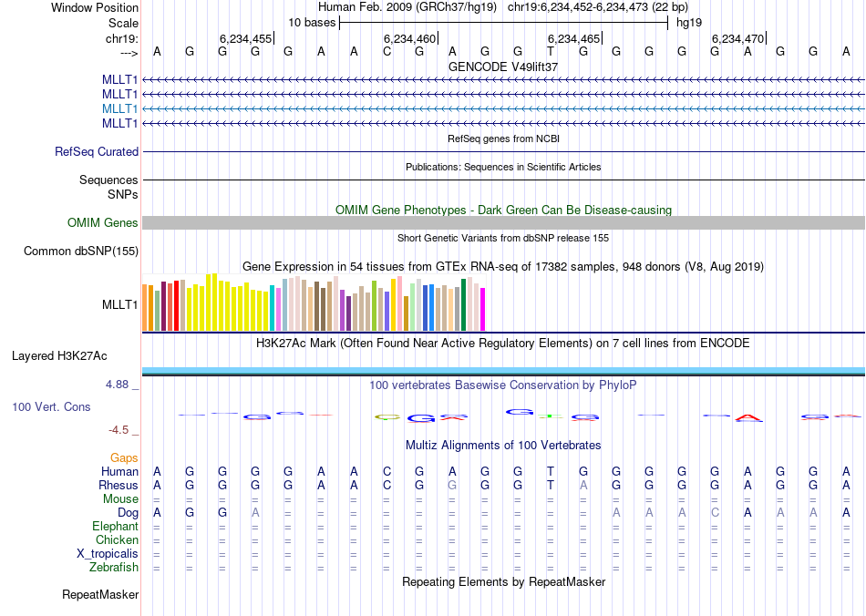Select the 100 Vert. Cons label
The height and width of the screenshot is (616, 866).
(x=51, y=406)
